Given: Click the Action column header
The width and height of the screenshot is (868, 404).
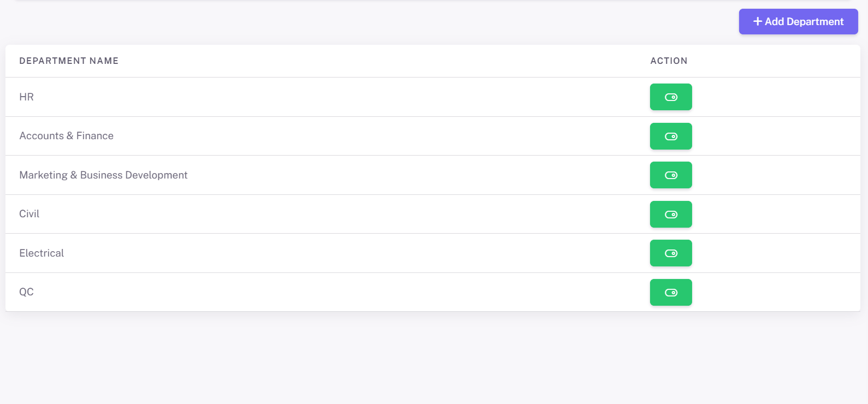Looking at the screenshot, I should click(x=669, y=61).
